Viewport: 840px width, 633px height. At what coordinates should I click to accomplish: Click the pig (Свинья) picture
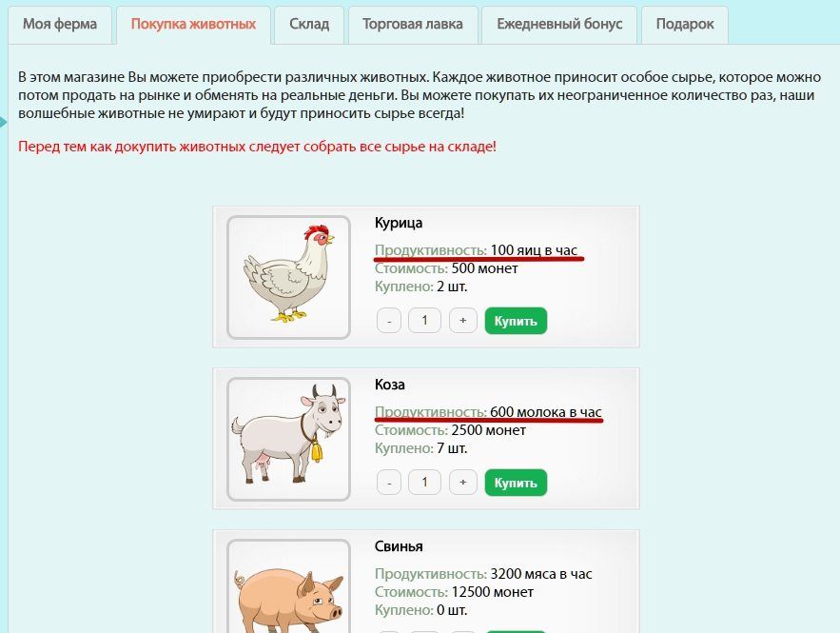coord(289,586)
